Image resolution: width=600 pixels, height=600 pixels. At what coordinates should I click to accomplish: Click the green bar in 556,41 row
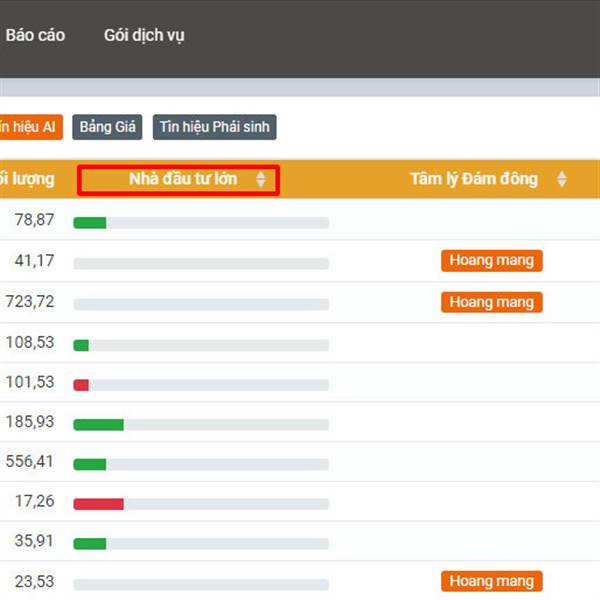pyautogui.click(x=90, y=465)
